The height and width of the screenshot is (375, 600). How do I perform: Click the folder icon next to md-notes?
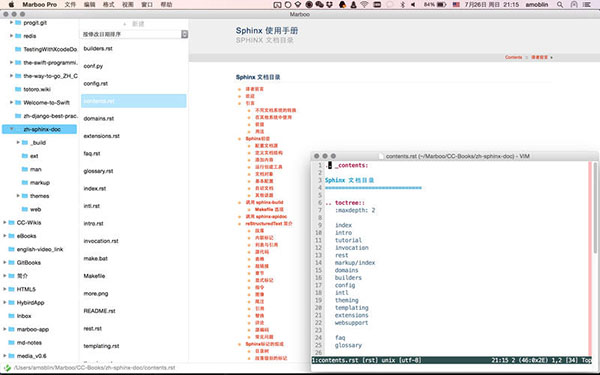(x=11, y=342)
